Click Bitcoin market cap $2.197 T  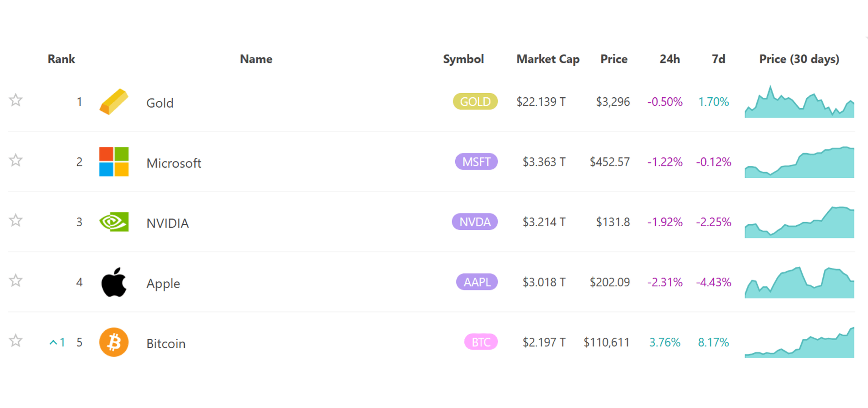(544, 342)
